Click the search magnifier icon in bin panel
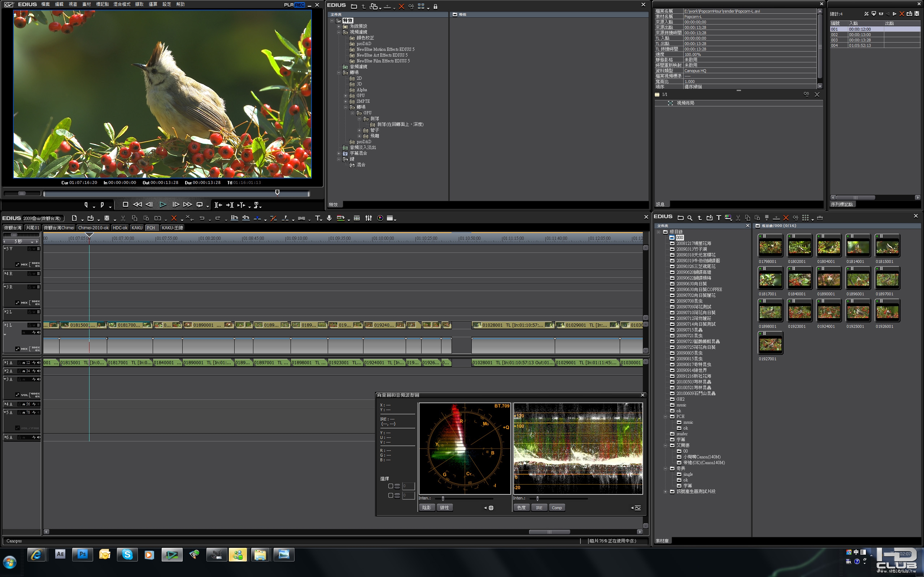The height and width of the screenshot is (577, 924). (x=690, y=218)
